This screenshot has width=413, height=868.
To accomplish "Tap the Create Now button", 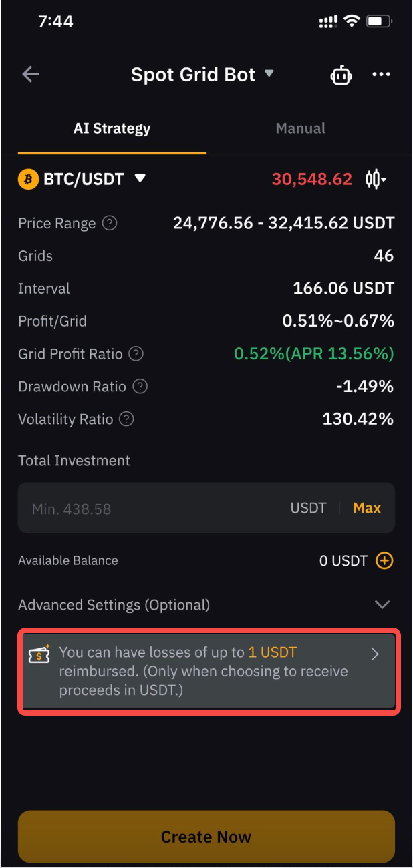I will pyautogui.click(x=206, y=837).
